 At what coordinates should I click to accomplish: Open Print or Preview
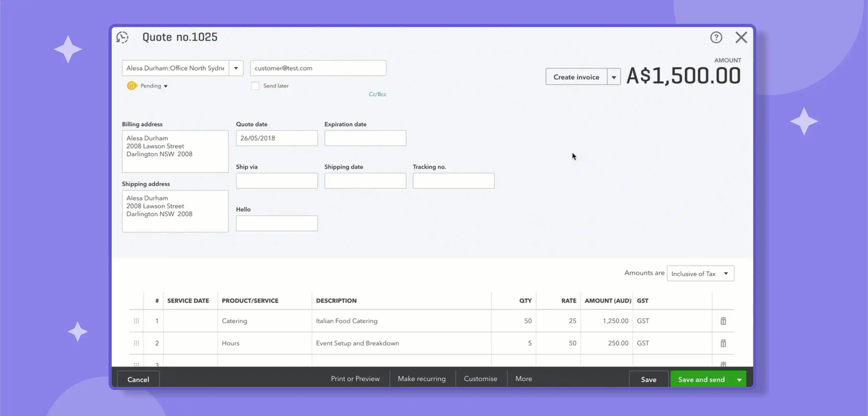click(x=355, y=379)
